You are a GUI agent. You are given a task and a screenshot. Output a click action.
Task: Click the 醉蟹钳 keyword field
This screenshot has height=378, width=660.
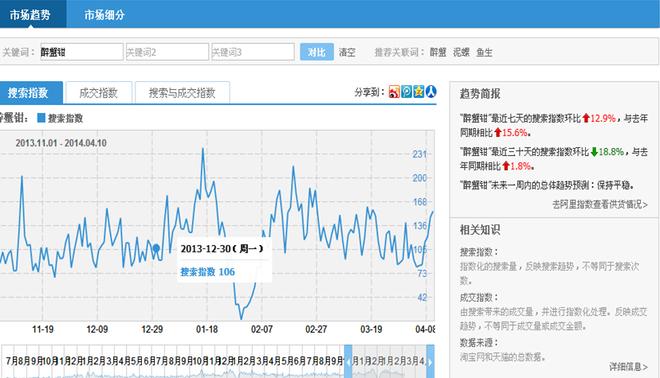pyautogui.click(x=82, y=52)
